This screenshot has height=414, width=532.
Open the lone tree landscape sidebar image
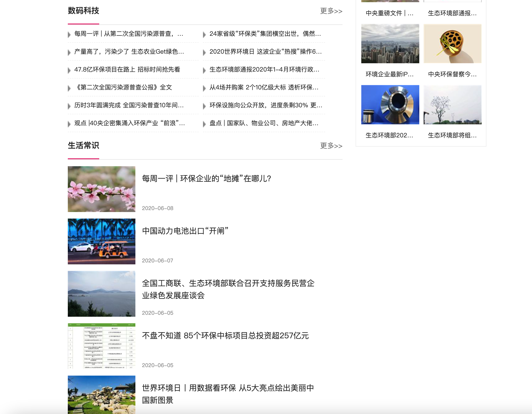point(453,105)
